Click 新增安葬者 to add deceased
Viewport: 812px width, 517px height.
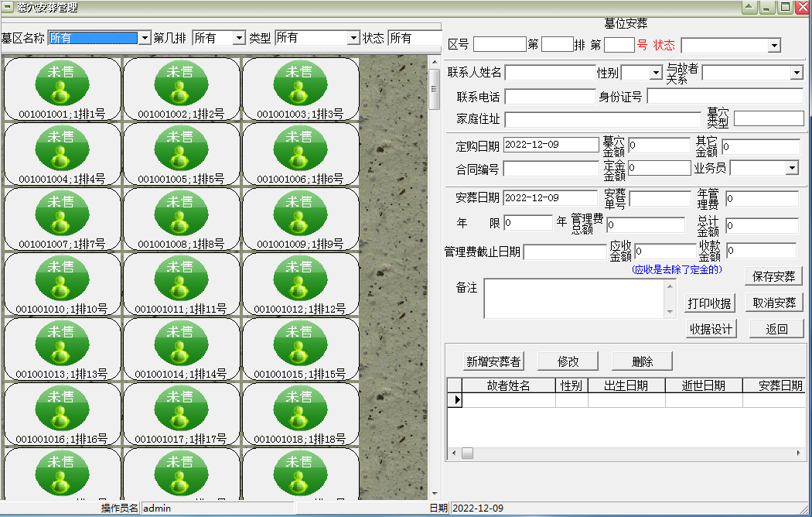[x=493, y=361]
